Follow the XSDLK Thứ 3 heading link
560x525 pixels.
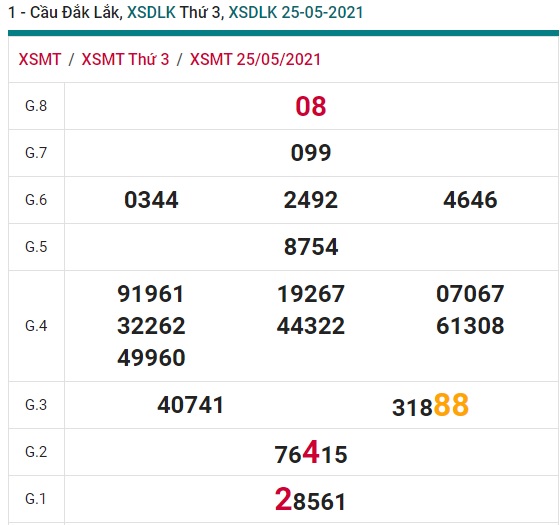click(x=174, y=12)
